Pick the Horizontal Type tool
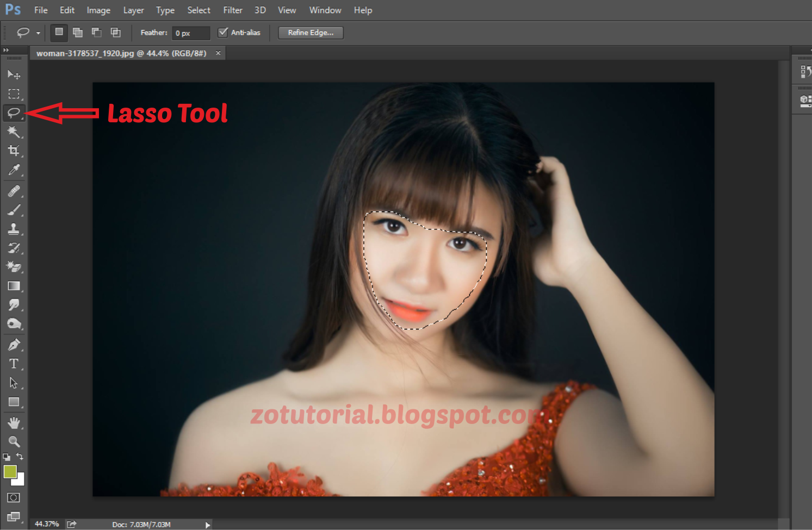The width and height of the screenshot is (812, 530). coord(14,364)
